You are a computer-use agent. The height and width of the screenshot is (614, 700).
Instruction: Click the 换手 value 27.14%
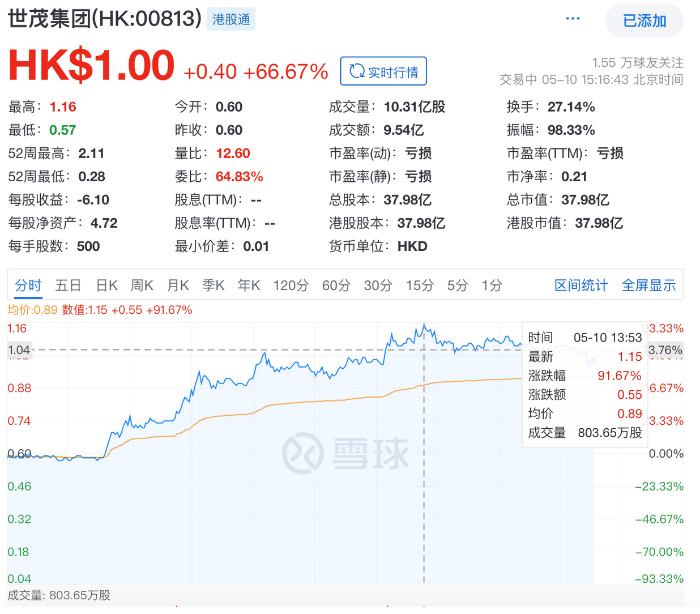click(x=571, y=107)
